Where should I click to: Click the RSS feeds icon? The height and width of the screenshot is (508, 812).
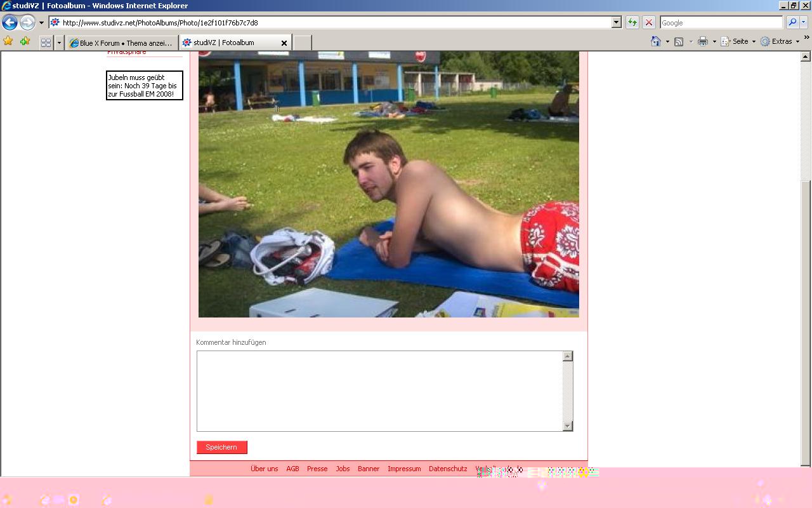(679, 41)
